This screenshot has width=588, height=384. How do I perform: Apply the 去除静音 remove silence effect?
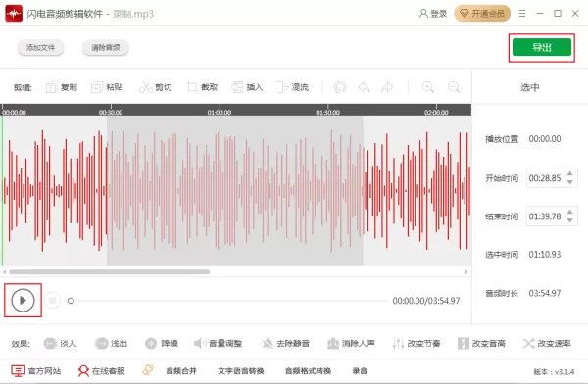286,343
